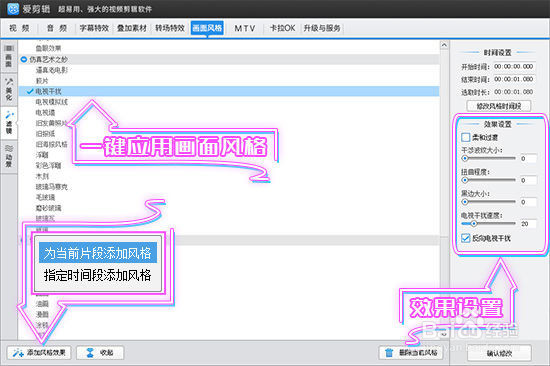Open the 字幕特效 tab
550x366 pixels.
[x=94, y=28]
